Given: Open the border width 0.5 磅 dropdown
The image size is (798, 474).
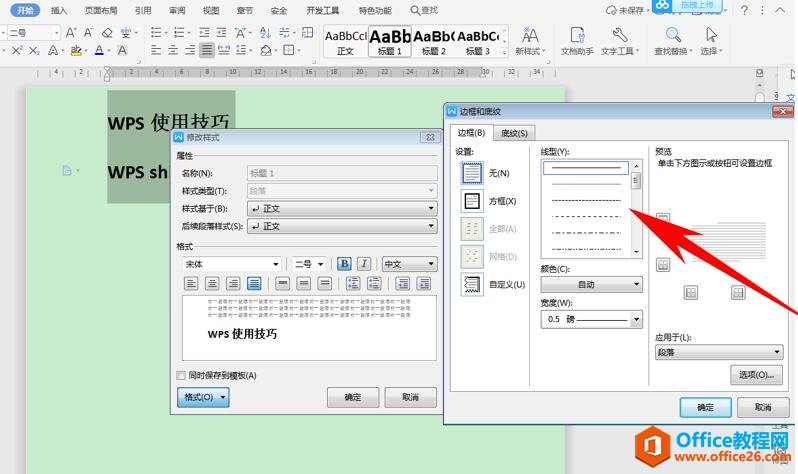Looking at the screenshot, I should coord(591,319).
